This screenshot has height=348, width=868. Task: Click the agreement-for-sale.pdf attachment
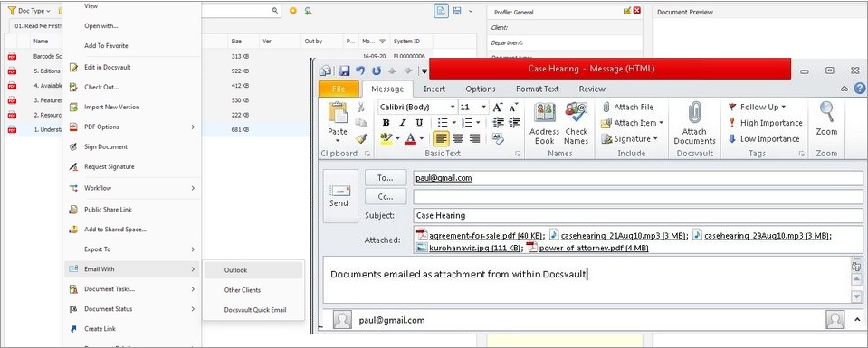pyautogui.click(x=481, y=235)
